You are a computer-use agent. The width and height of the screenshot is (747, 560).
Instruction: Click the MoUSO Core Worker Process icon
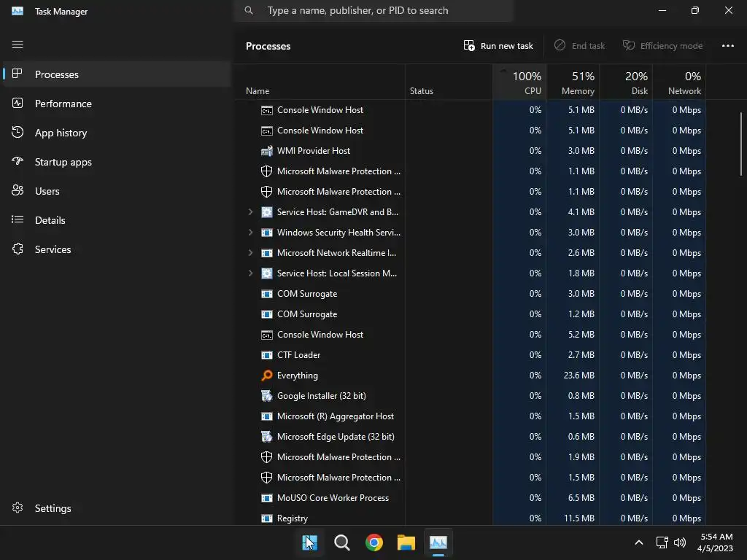(x=267, y=497)
